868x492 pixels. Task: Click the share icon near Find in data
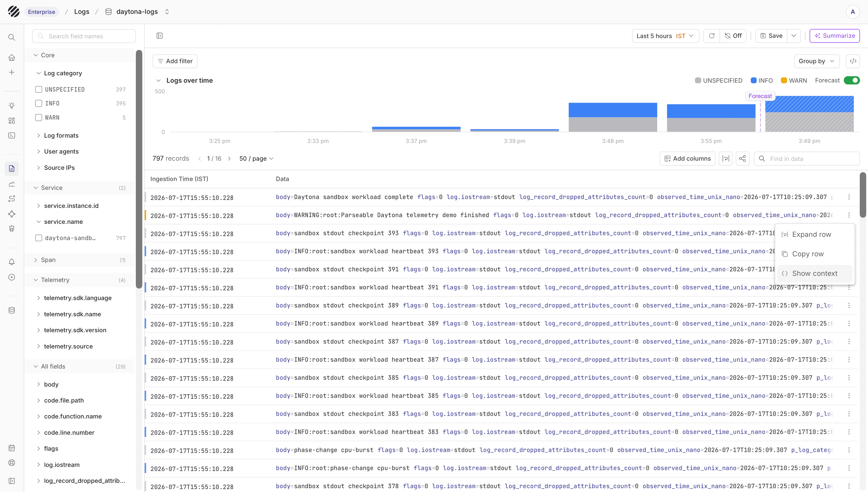tap(742, 159)
